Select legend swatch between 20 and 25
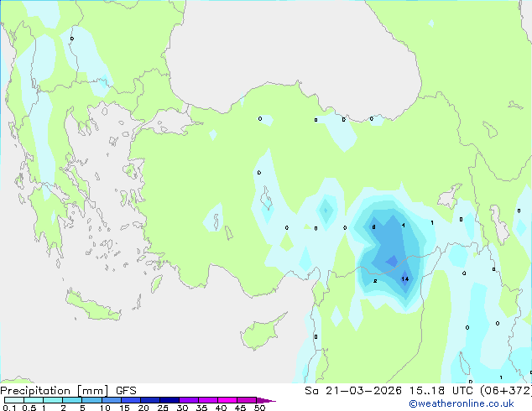The image size is (532, 411). tap(150, 400)
